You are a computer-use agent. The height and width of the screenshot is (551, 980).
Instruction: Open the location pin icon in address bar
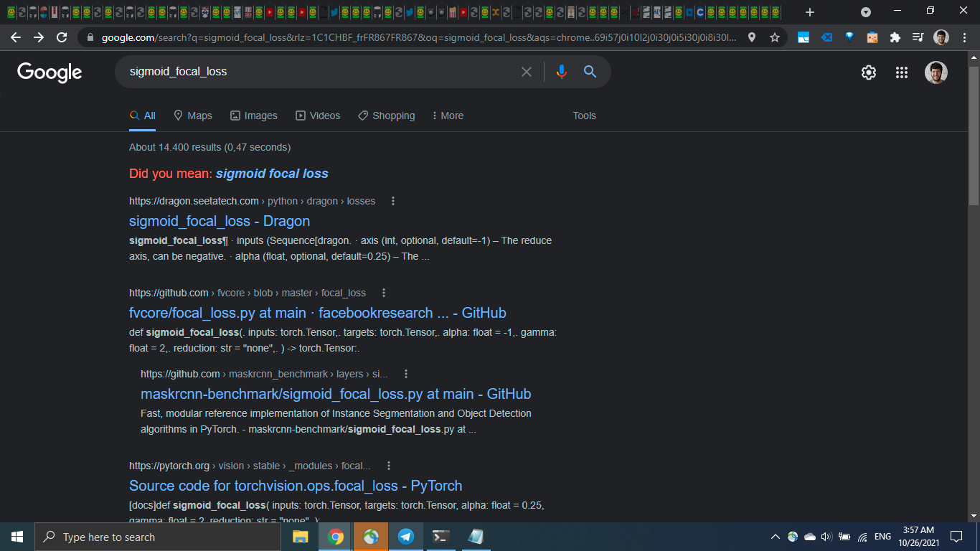point(752,37)
